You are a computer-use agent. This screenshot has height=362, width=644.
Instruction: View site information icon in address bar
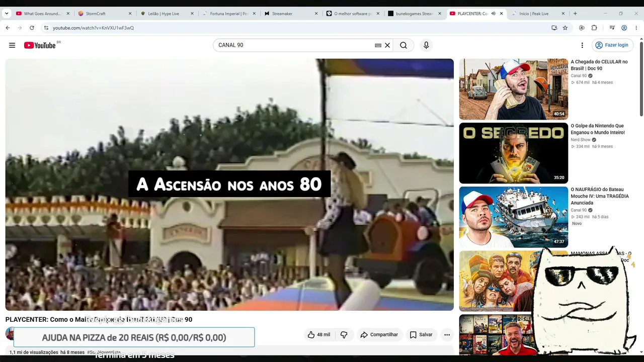(46, 28)
